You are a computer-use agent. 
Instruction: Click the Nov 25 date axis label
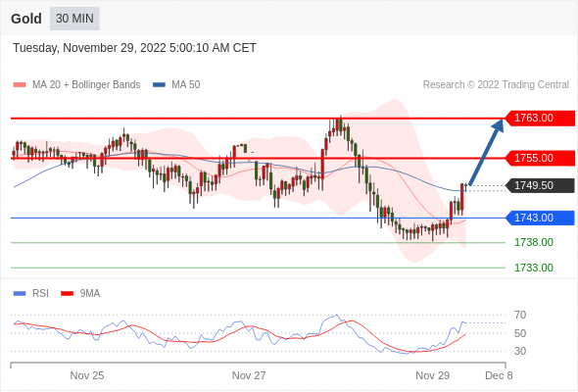point(87,375)
